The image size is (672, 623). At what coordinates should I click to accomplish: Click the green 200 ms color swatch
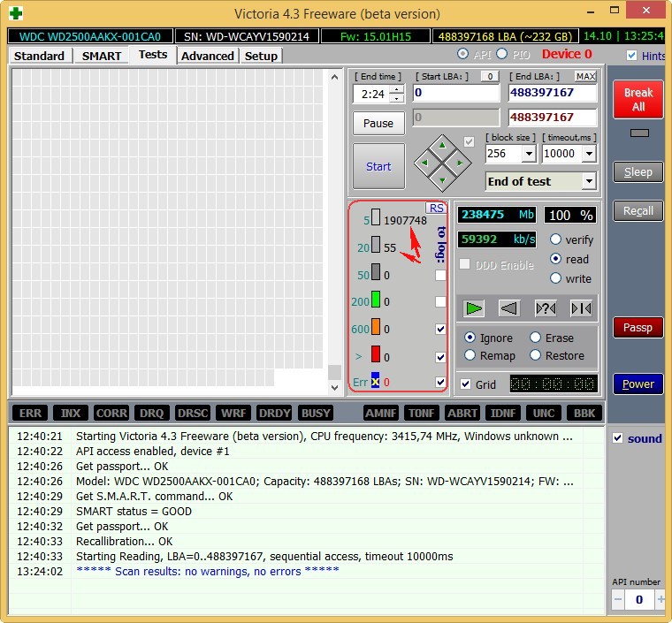pyautogui.click(x=376, y=299)
